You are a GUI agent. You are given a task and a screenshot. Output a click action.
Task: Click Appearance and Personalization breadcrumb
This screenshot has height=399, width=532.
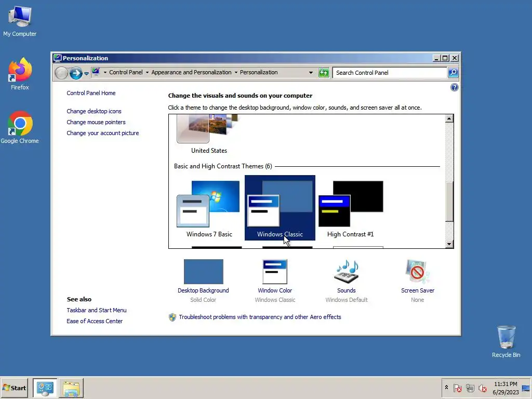tap(191, 72)
